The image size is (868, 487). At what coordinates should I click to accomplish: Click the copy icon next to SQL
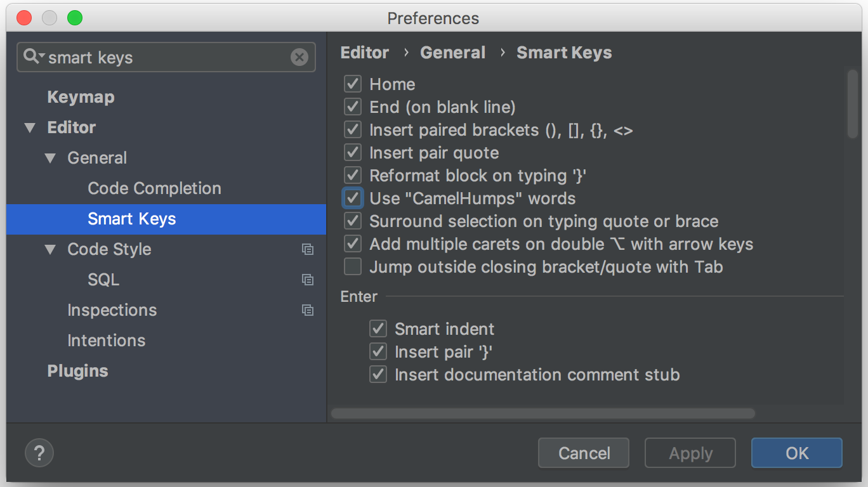308,280
